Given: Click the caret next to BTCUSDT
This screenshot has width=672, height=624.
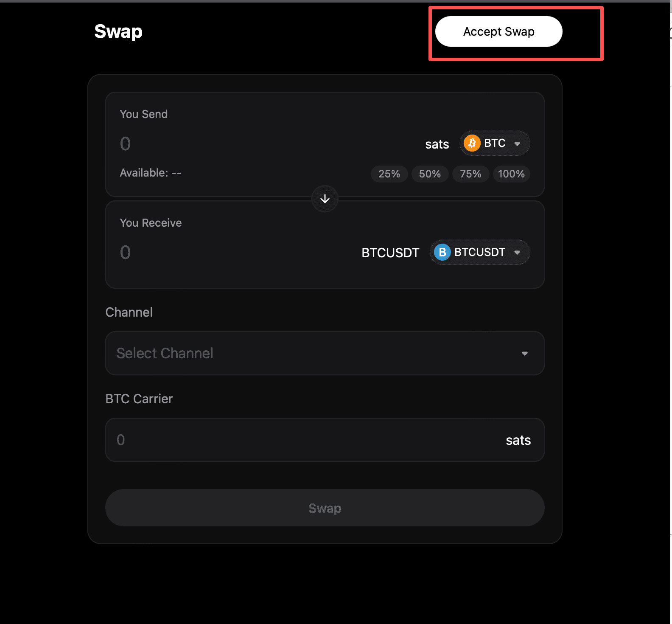Looking at the screenshot, I should 517,253.
